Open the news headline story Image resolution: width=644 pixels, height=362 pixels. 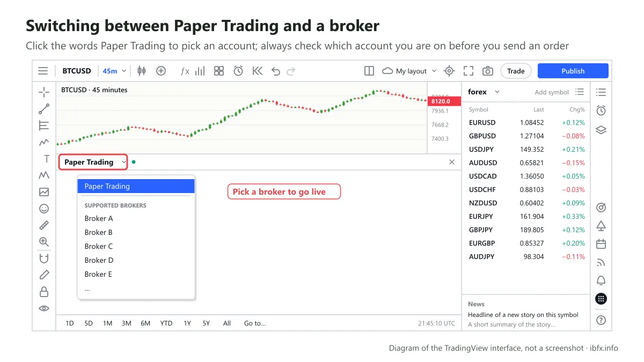[x=523, y=315]
